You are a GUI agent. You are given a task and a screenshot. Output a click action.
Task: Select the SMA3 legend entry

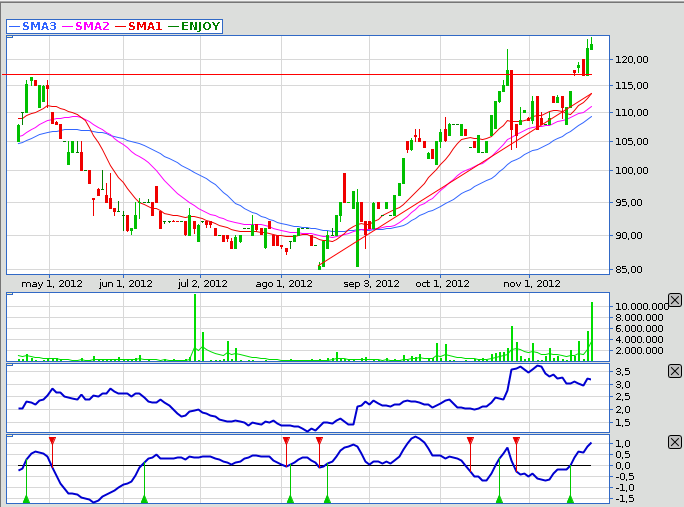(x=33, y=26)
